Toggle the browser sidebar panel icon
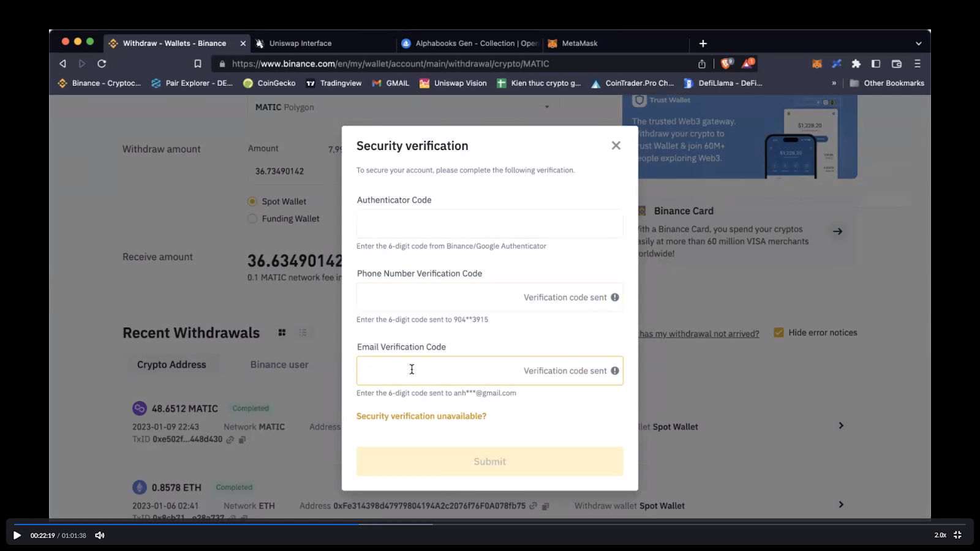The width and height of the screenshot is (980, 551). 876,64
